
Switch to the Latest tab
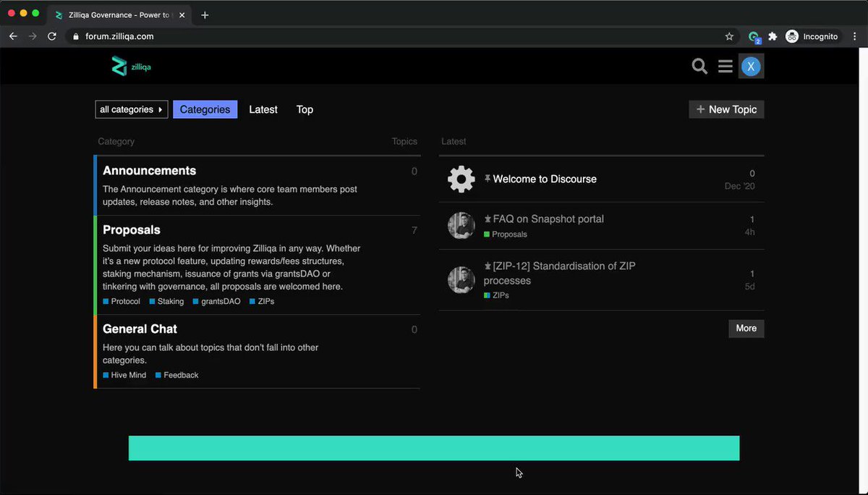[263, 109]
